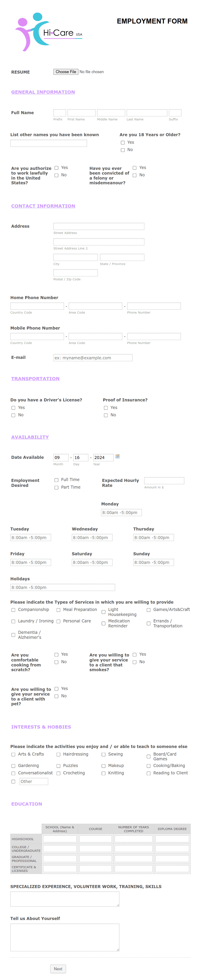Open the date picker calendar icon
Image resolution: width=201 pixels, height=980 pixels.
[118, 456]
